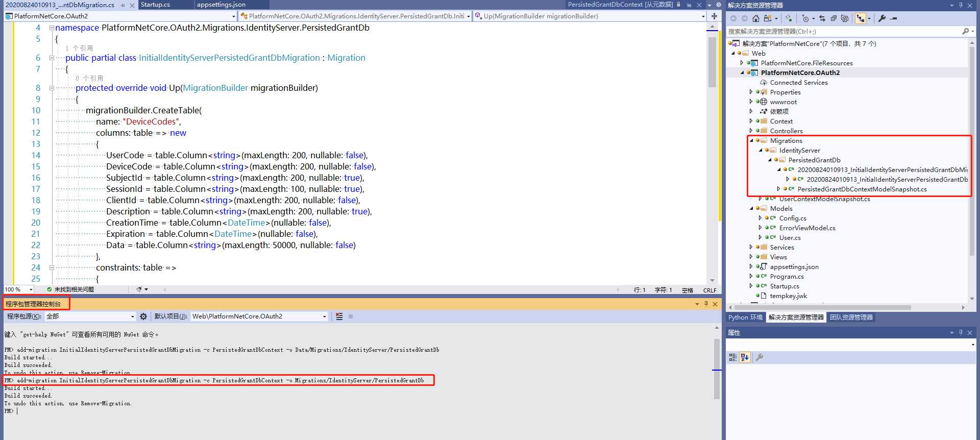Switch to 团队资源管理器 tab
Viewport: 980px width, 440px height.
851,317
